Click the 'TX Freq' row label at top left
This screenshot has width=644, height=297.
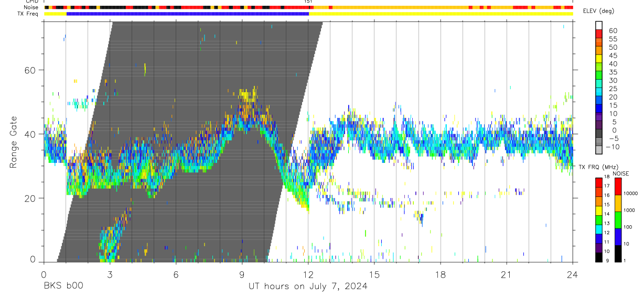[28, 14]
